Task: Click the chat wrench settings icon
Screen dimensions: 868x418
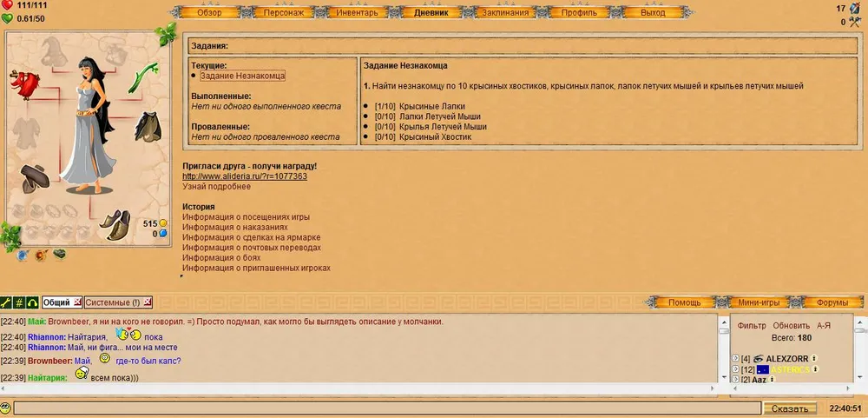Action: (x=6, y=302)
